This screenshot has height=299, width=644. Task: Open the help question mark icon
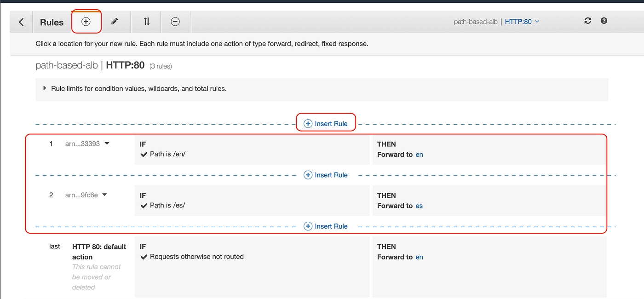604,21
